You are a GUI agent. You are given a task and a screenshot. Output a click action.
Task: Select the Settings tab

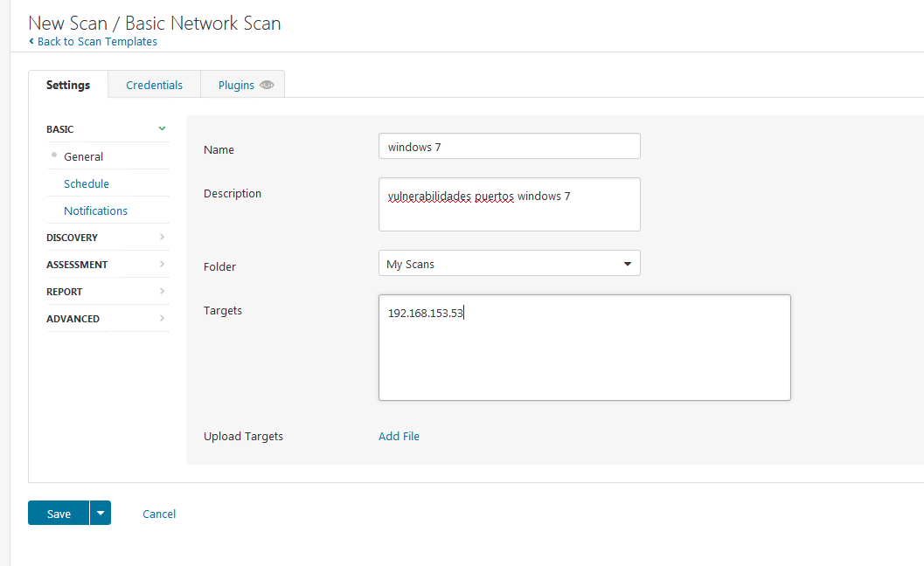click(x=68, y=85)
